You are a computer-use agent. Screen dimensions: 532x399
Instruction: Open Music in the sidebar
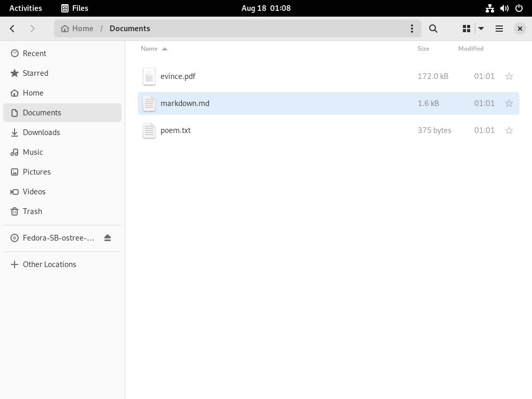62,152
